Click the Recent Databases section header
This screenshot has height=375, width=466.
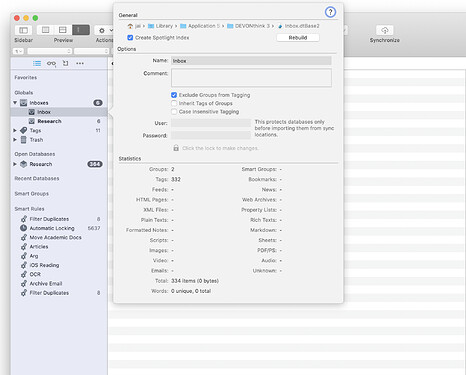pos(37,178)
